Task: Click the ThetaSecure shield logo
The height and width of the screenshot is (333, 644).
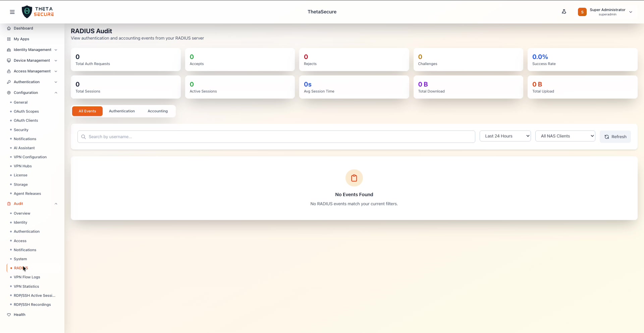Action: (x=27, y=11)
